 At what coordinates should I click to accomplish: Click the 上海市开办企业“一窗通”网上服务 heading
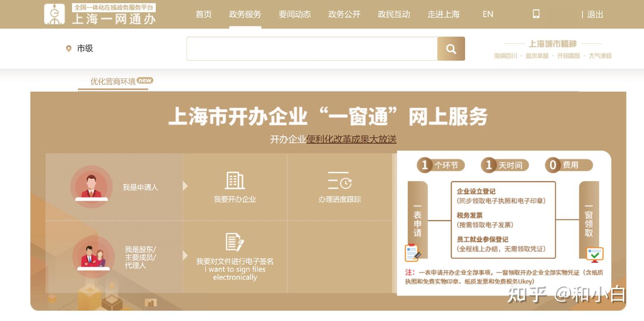pyautogui.click(x=328, y=116)
